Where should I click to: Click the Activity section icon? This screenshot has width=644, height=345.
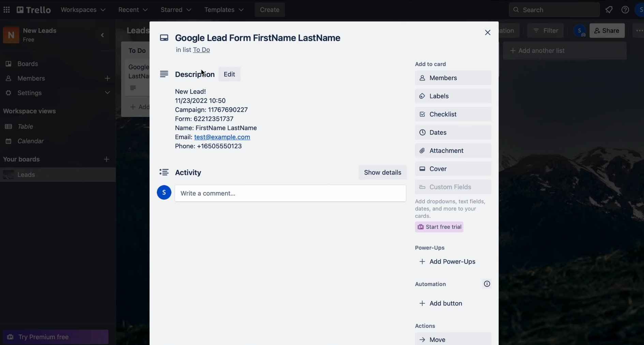(164, 172)
